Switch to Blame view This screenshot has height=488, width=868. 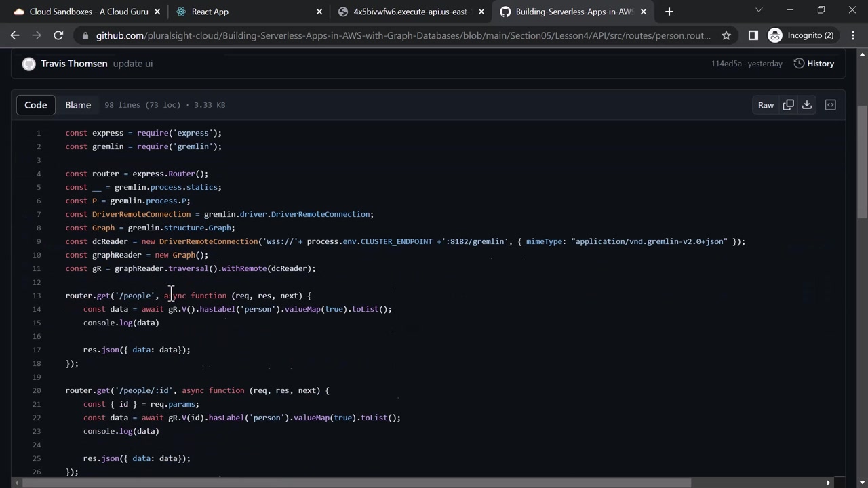(x=78, y=105)
